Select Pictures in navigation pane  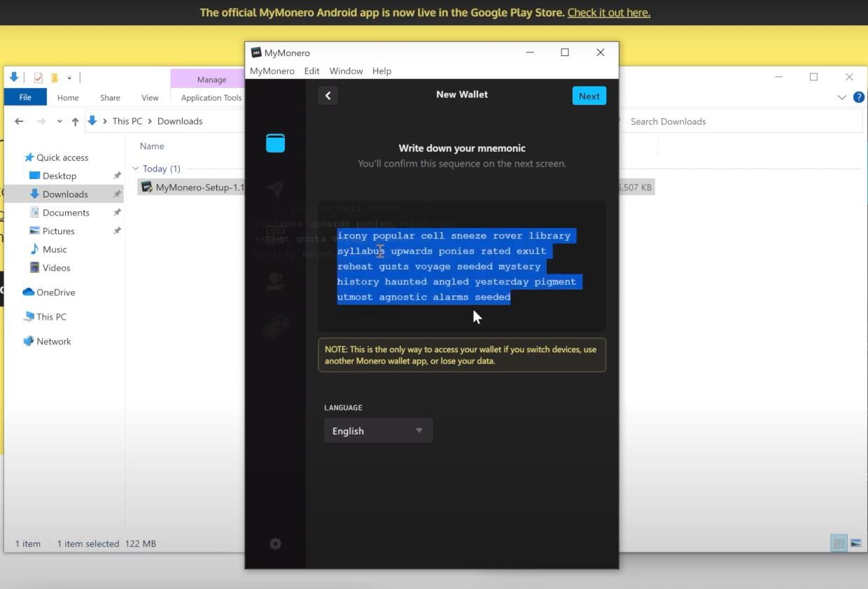[x=58, y=230]
